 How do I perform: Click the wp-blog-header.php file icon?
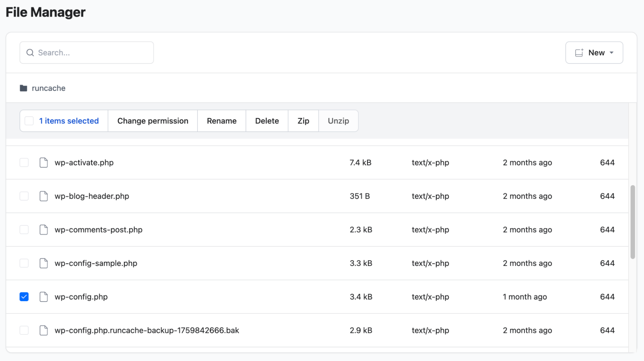pos(43,196)
